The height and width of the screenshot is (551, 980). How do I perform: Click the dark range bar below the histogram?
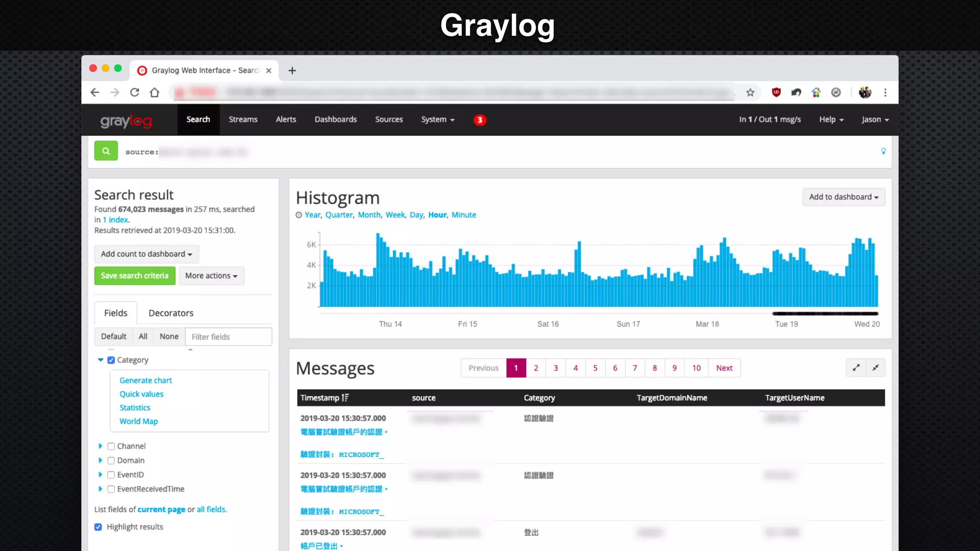click(x=825, y=314)
